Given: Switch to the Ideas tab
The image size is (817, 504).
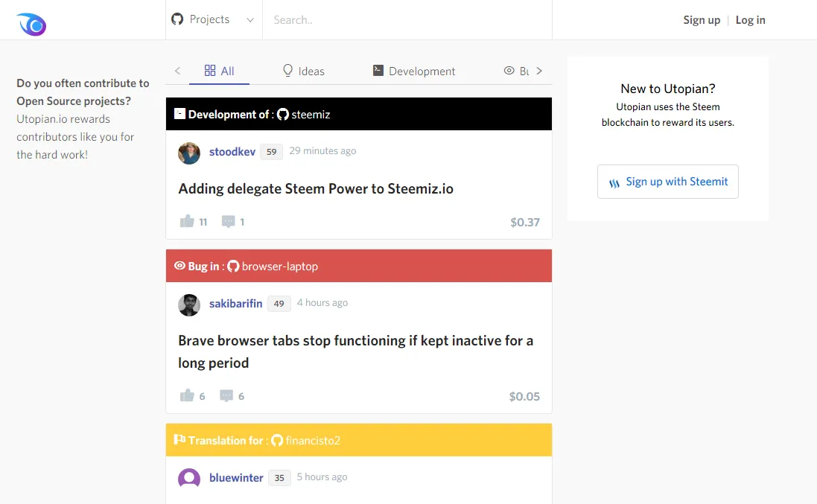Looking at the screenshot, I should 303,71.
